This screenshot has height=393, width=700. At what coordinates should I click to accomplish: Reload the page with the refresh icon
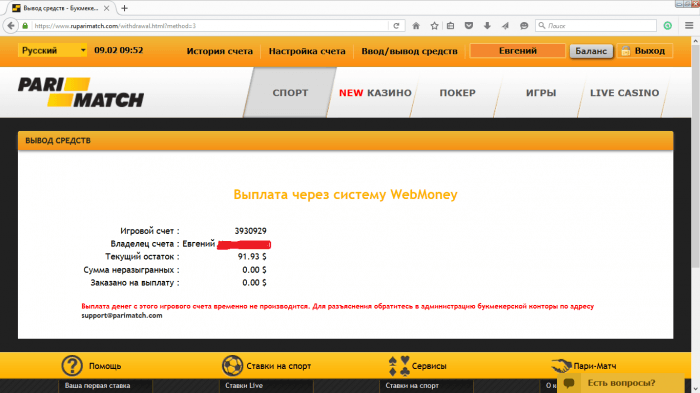point(396,26)
